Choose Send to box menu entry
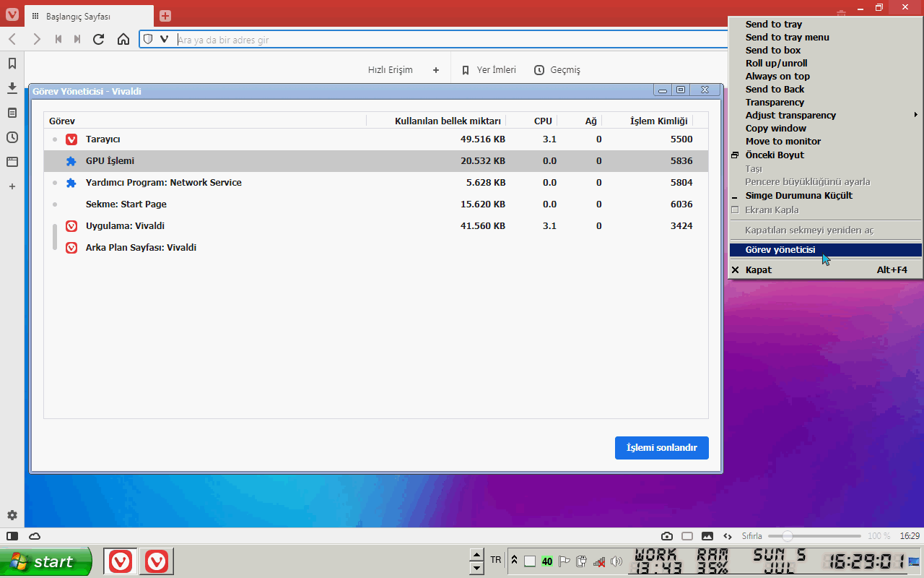Screen dimensions: 924x578 [825, 51]
